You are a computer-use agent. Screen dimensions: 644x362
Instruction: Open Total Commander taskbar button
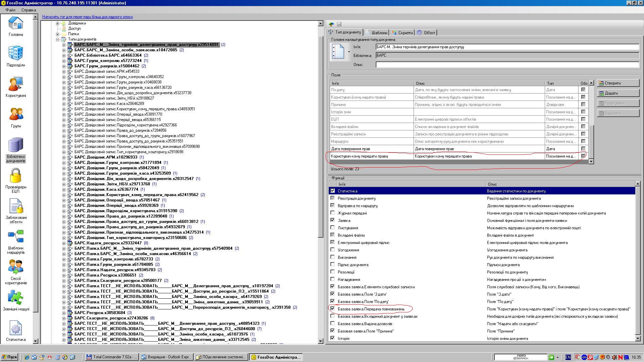point(111,357)
